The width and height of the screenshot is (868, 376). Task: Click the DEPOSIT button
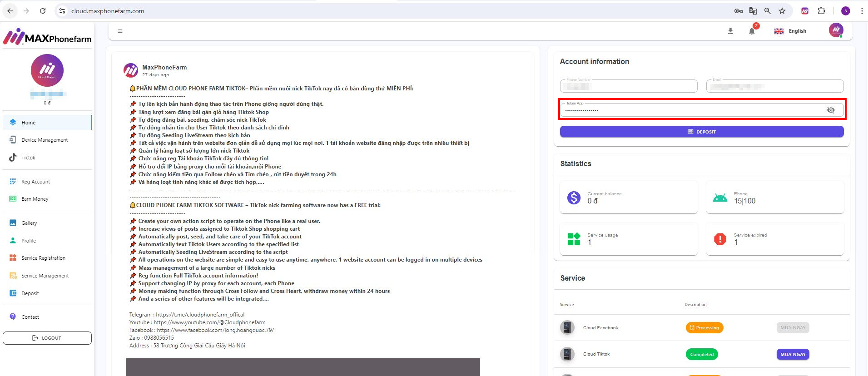(x=702, y=132)
